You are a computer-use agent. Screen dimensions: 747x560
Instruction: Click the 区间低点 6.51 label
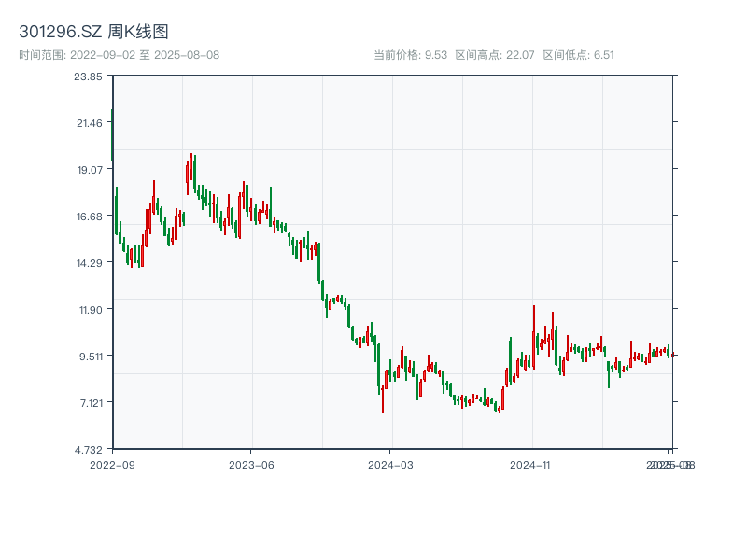coord(579,55)
